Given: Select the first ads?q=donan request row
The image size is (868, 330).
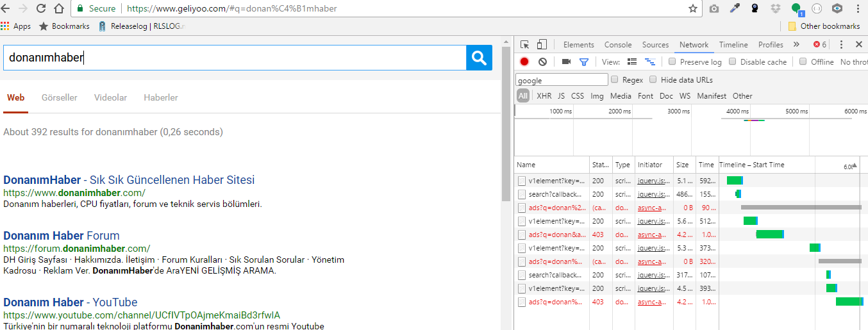Looking at the screenshot, I should 691,208.
